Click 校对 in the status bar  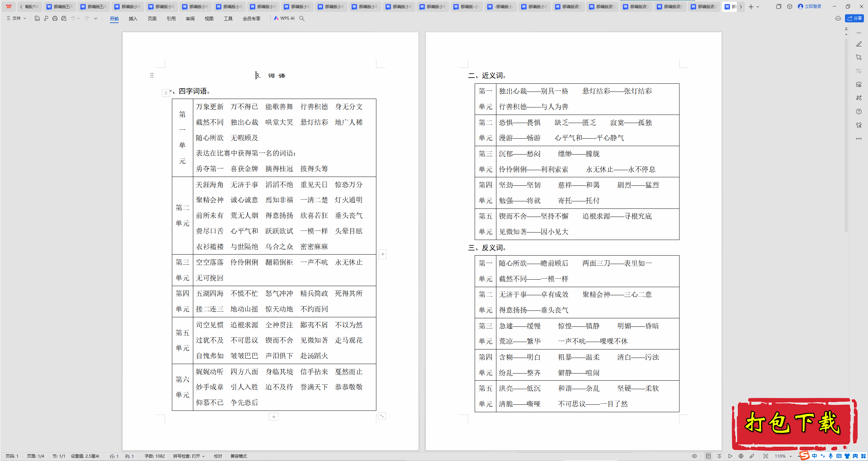218,456
